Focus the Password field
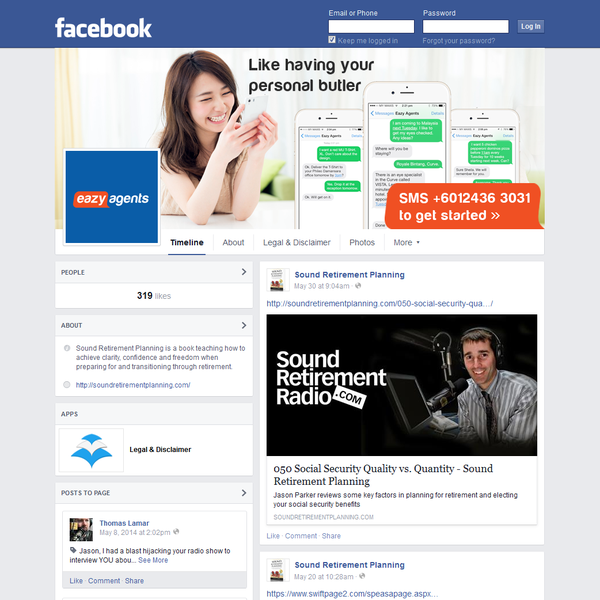The height and width of the screenshot is (600, 600). click(x=465, y=26)
